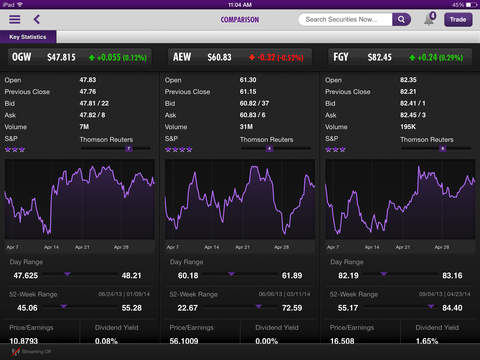480x360 pixels.
Task: Tap AEW 52-Week Range marker triangle
Action: 259,306
